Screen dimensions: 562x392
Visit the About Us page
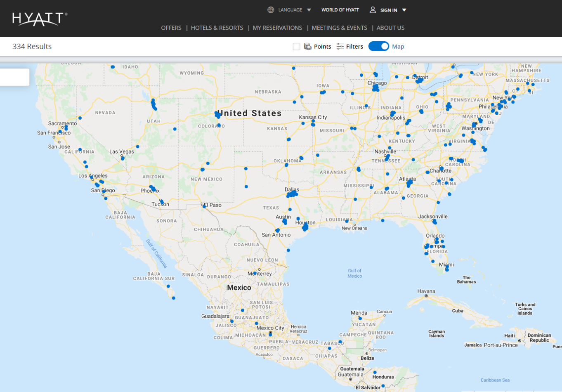coord(390,28)
